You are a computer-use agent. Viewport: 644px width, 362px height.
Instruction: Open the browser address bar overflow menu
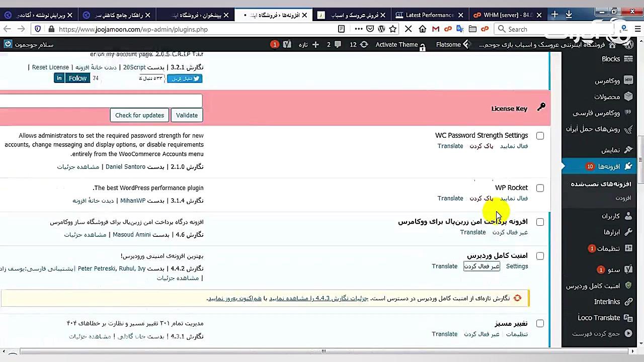[360, 29]
